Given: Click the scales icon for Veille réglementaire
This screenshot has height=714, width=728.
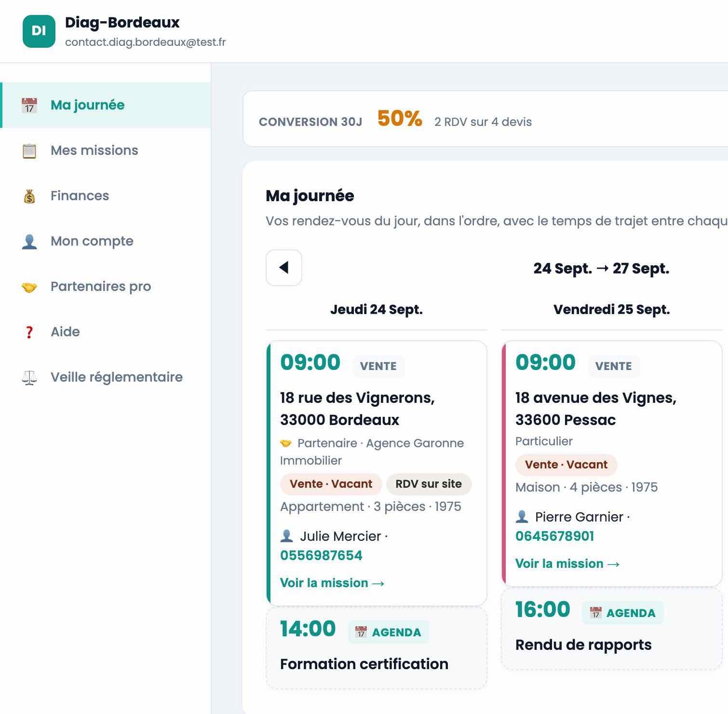Looking at the screenshot, I should coord(29,377).
